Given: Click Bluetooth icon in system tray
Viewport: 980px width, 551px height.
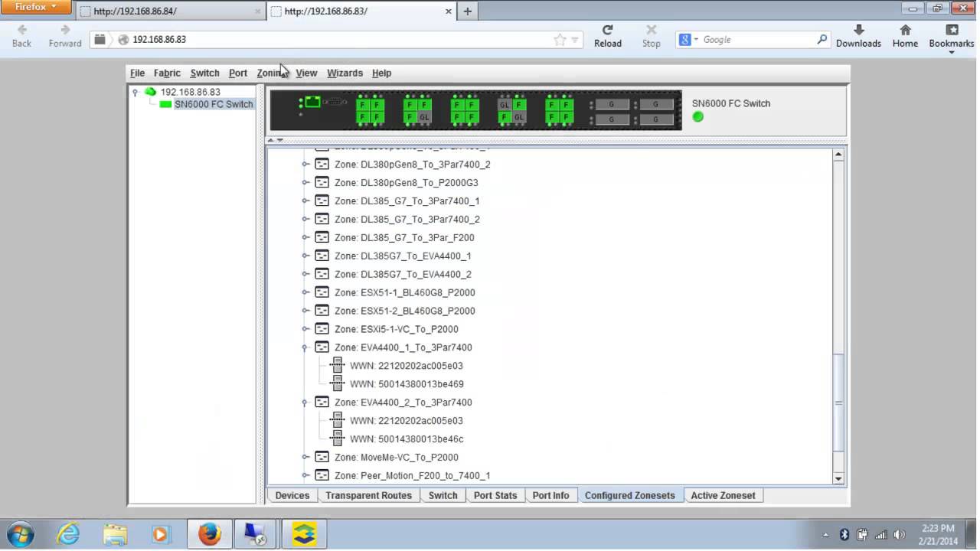Looking at the screenshot, I should (x=844, y=535).
